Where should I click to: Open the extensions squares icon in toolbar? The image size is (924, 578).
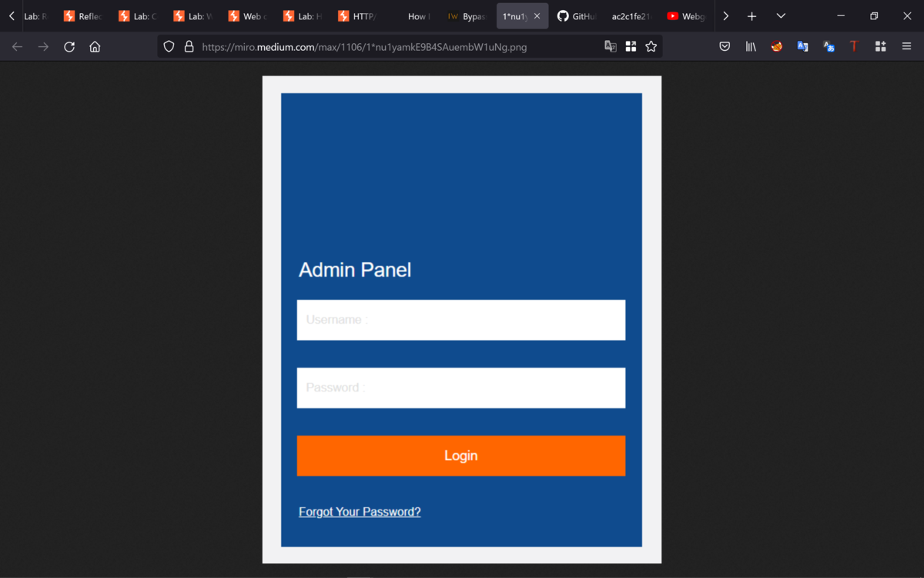point(881,47)
